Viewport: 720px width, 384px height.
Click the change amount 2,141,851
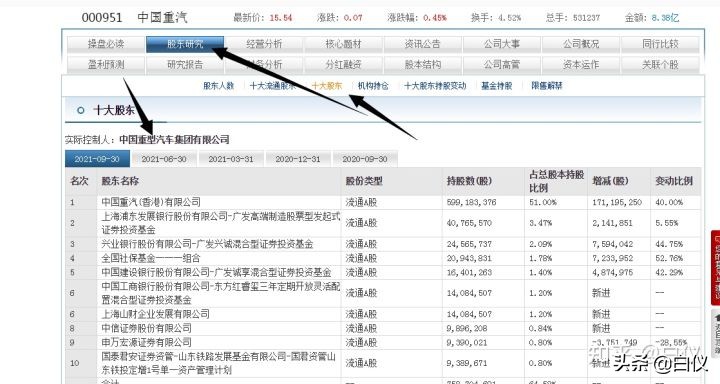(x=612, y=223)
